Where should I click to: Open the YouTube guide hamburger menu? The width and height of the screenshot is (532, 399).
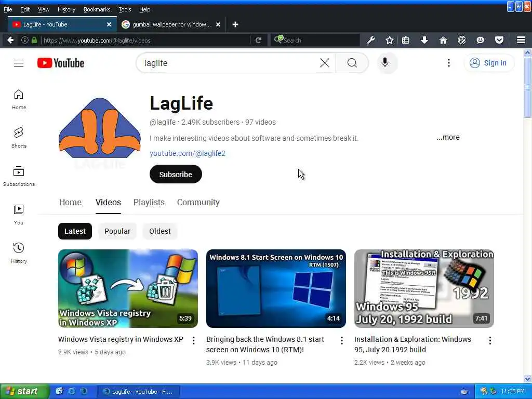click(19, 63)
